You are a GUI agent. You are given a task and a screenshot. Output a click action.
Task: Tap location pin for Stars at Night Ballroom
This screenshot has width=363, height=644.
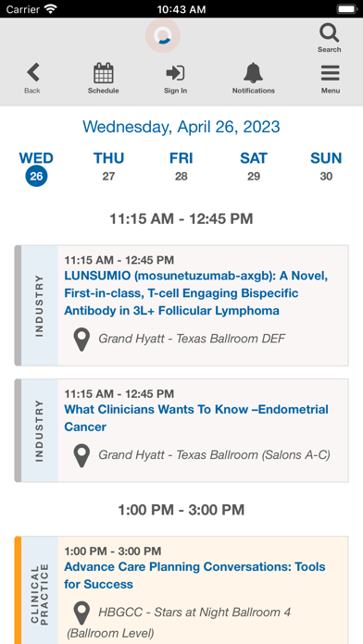81,613
